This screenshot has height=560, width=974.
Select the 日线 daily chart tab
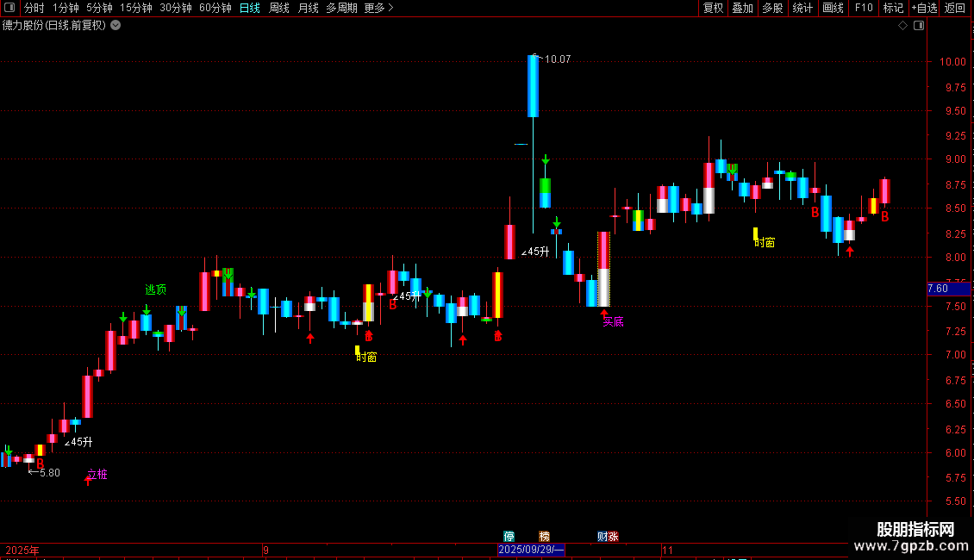(250, 8)
